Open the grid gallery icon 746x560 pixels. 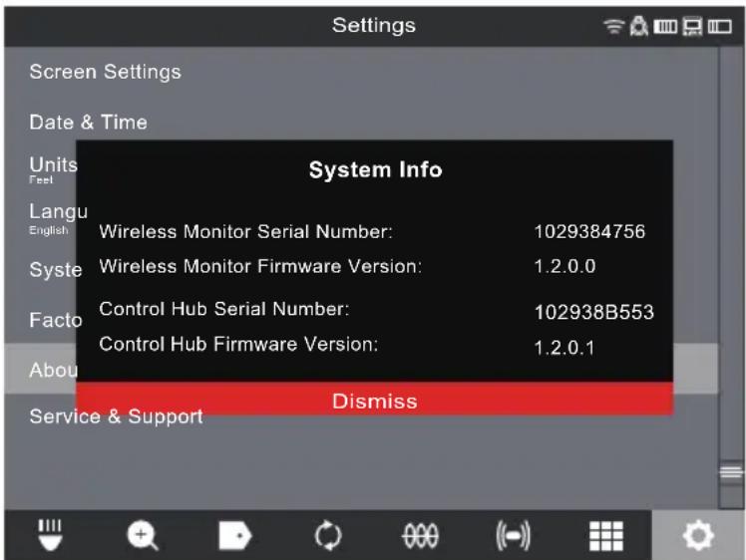point(606,536)
